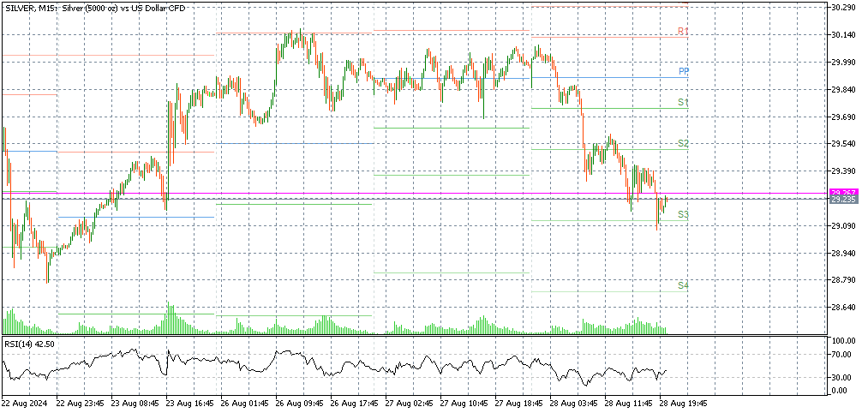868x413 pixels.
Task: Click the 28 Aug 19:45 time label
Action: tap(684, 402)
